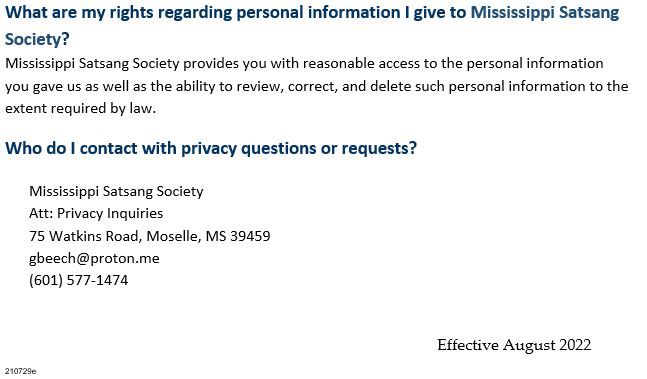Click 'Mississippi Satsang' at the end of the first heading
This screenshot has width=647, height=379.
click(545, 12)
